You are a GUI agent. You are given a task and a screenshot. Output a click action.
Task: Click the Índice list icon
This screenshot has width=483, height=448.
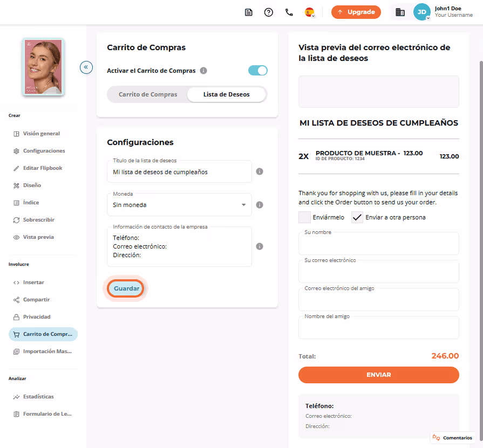16,203
